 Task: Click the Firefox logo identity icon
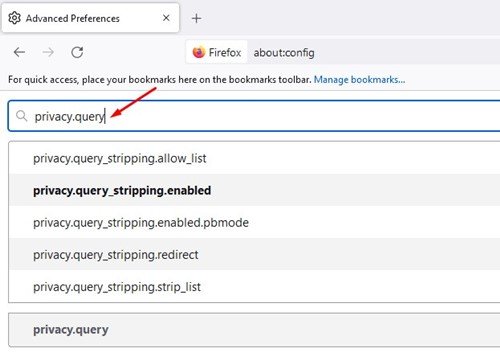point(199,52)
